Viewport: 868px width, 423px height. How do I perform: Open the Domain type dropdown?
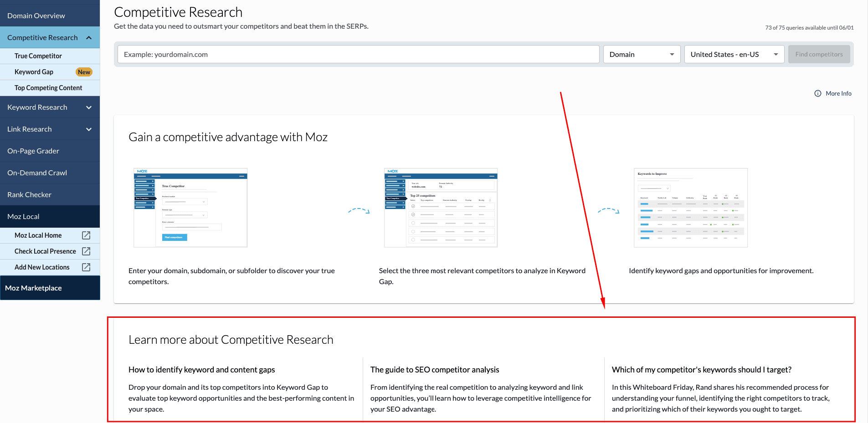tap(641, 54)
